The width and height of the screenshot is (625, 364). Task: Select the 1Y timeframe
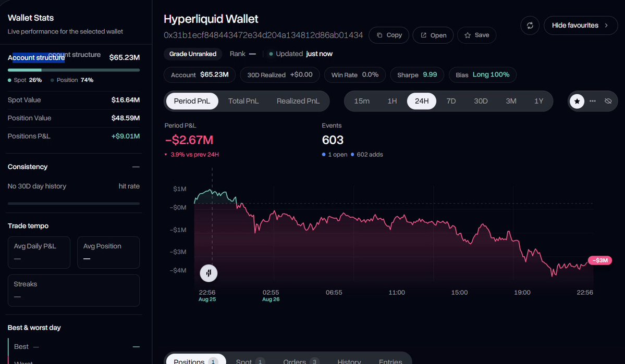click(539, 101)
